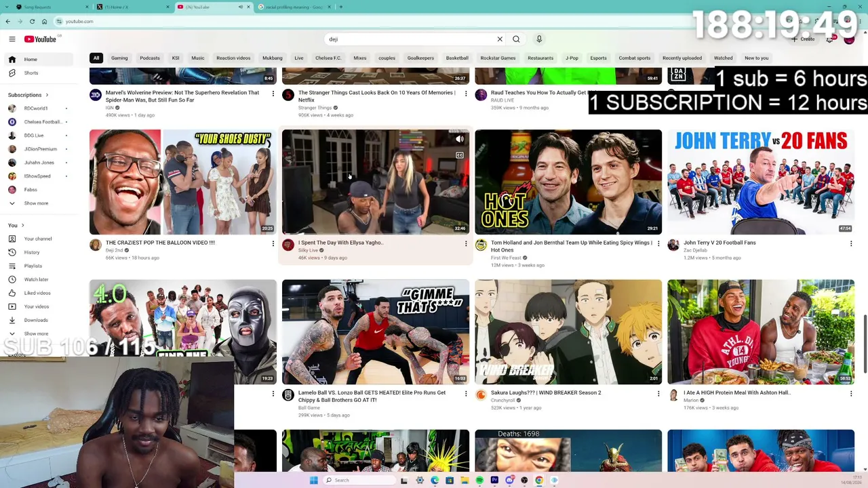The image size is (868, 488).
Task: Expand the Subscriptions section header
Action: click(28, 95)
